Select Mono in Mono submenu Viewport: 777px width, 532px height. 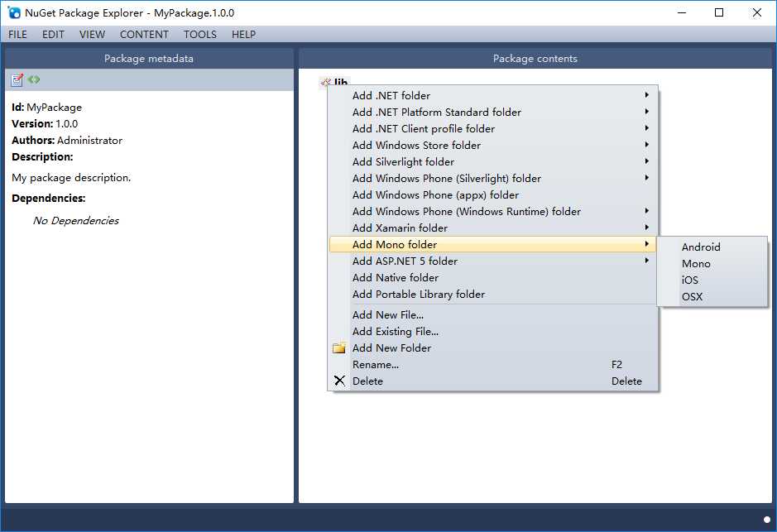(712, 264)
